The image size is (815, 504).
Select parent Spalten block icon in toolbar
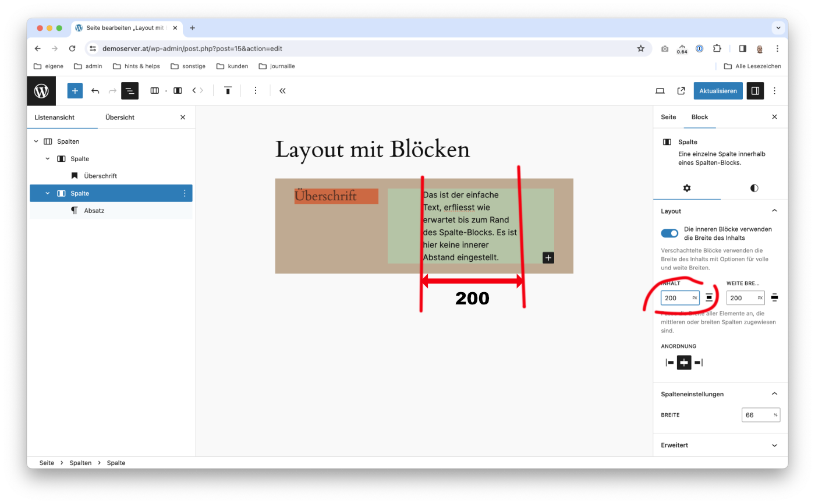click(155, 91)
